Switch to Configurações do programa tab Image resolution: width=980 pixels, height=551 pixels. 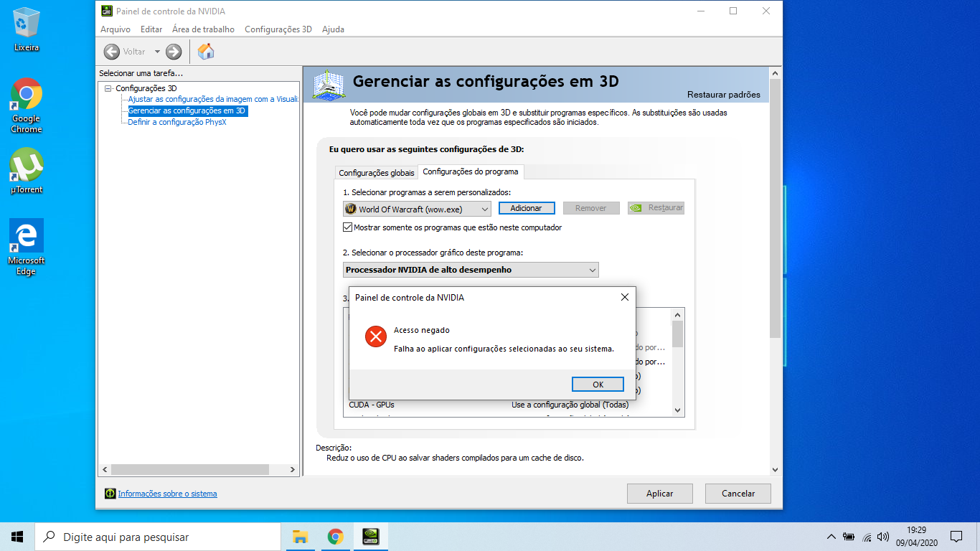[471, 171]
